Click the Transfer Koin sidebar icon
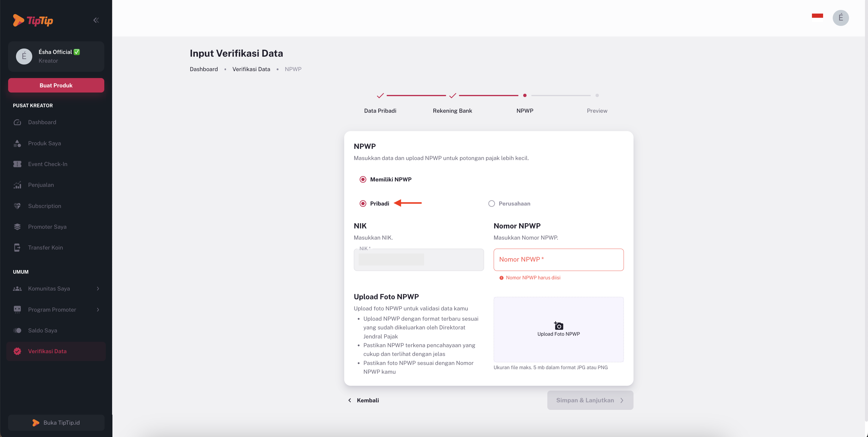 17,248
